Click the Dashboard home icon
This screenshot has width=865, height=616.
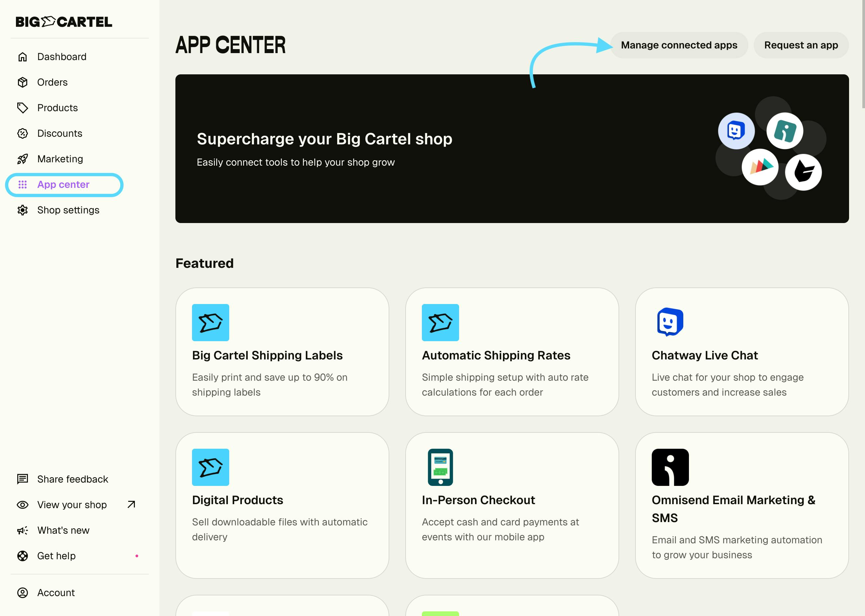[23, 57]
